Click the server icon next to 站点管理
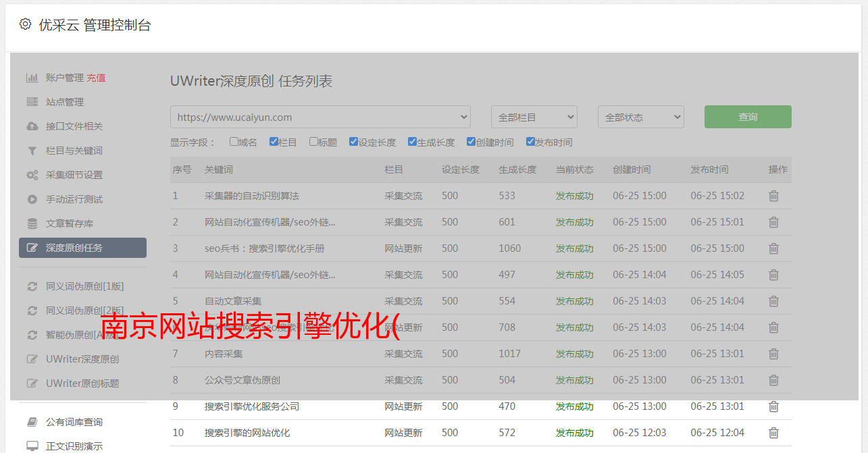The height and width of the screenshot is (453, 868). point(32,102)
